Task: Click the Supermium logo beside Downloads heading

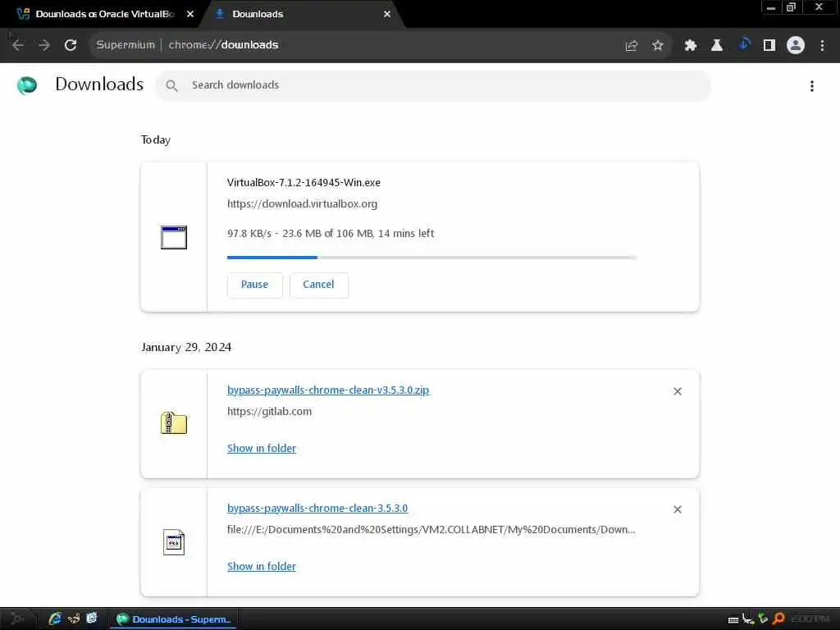Action: coord(27,85)
